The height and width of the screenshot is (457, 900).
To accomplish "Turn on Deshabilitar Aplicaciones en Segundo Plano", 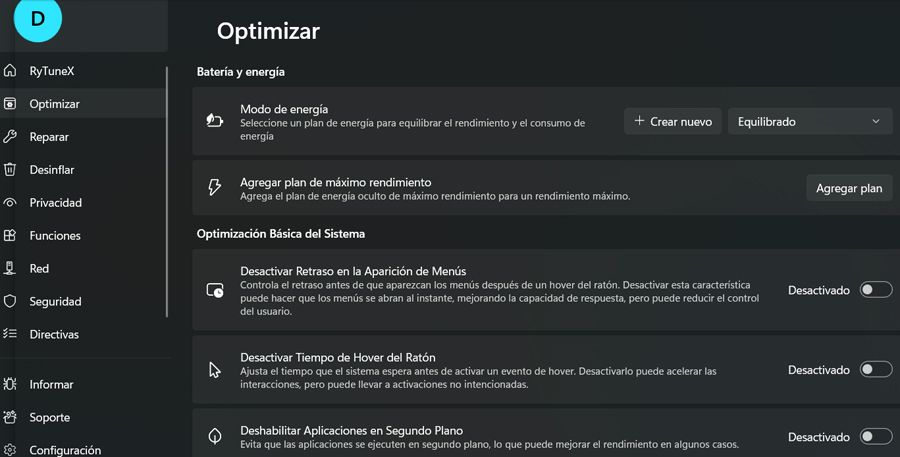I will point(876,437).
